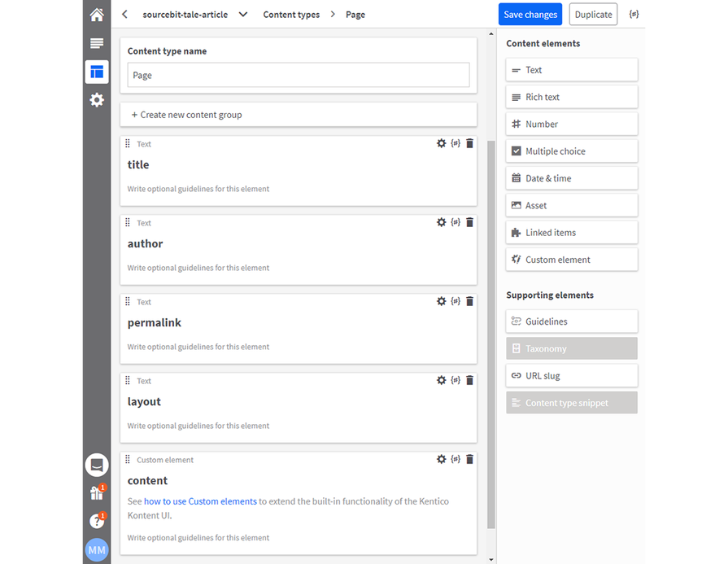Viewport: 728px width, 564px height.
Task: Open configuration gear for the author element
Action: (441, 222)
